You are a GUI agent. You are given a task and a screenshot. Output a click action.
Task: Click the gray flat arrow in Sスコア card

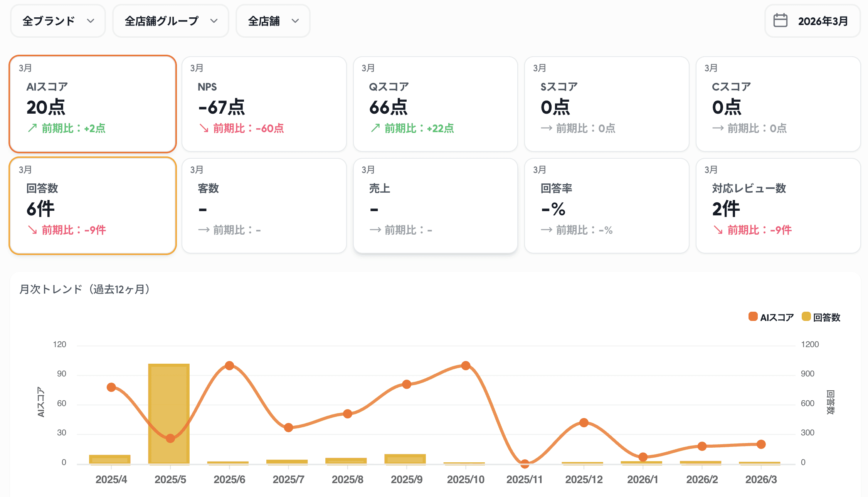(547, 128)
